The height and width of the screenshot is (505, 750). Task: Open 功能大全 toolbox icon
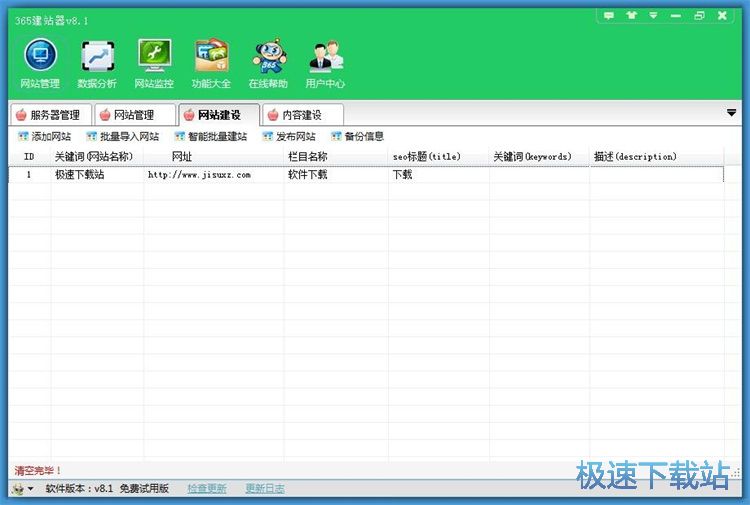point(211,64)
